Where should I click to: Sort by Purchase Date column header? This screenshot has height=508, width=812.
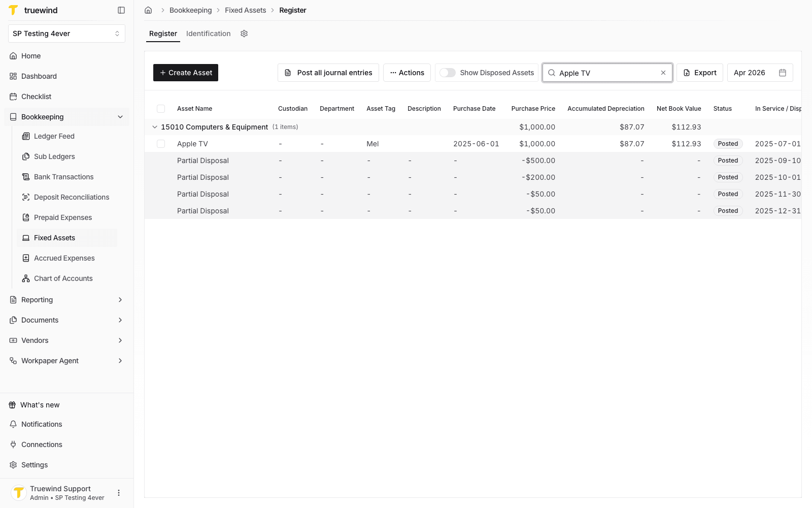[x=474, y=109]
